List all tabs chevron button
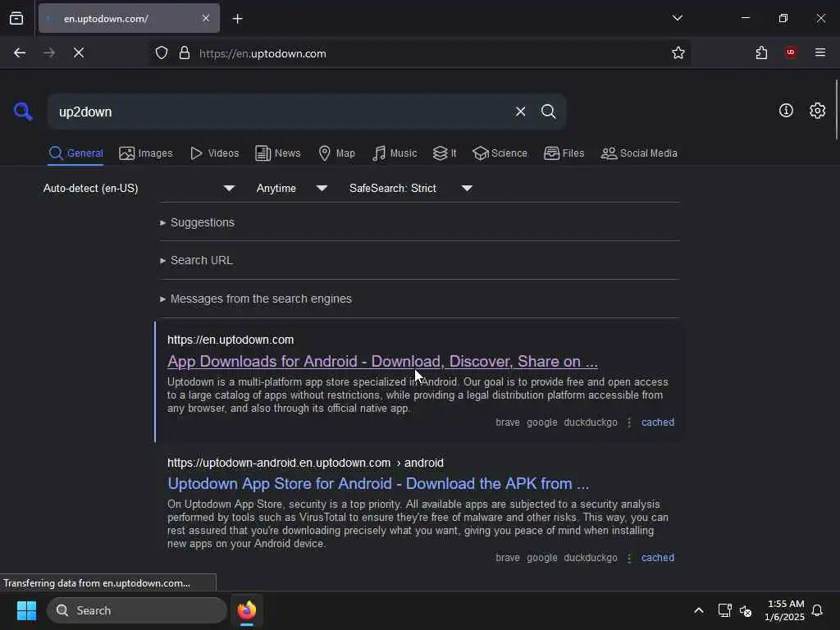Screen dimensions: 840x630 click(x=677, y=18)
